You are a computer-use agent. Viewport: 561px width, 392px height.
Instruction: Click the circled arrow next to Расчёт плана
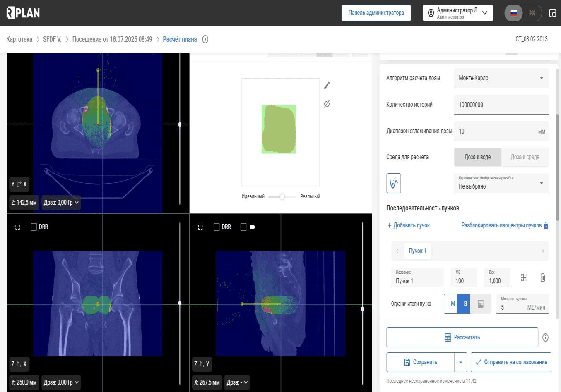tap(205, 39)
